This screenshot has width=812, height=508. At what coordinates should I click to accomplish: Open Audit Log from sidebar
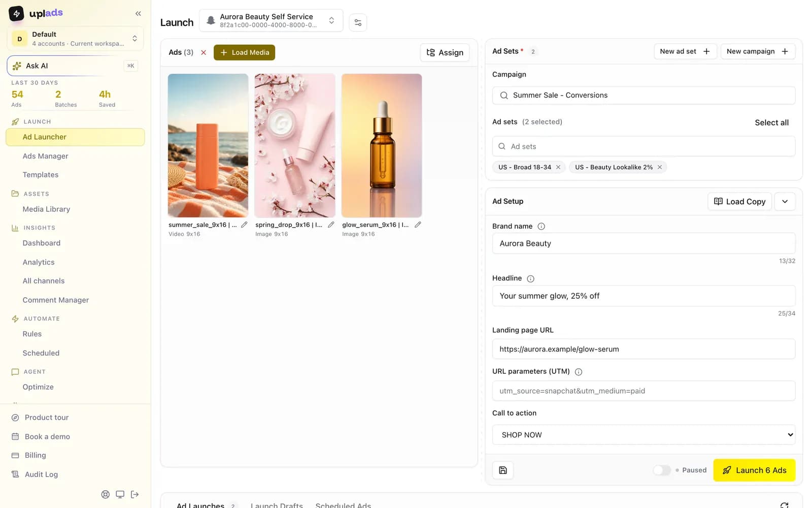click(41, 474)
